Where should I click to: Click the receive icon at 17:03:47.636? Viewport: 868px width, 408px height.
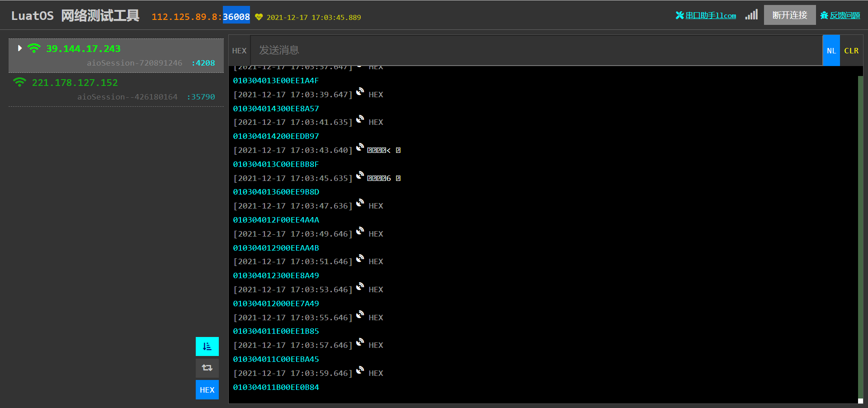[360, 203]
